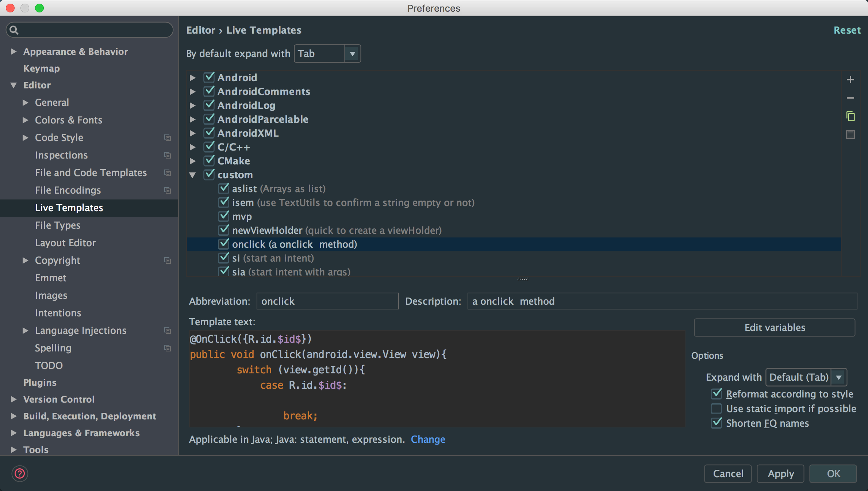Click project-level icon beside Code Style

tap(168, 138)
